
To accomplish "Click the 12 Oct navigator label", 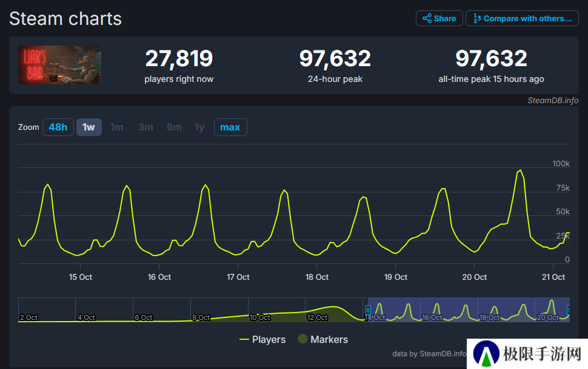I will tap(317, 317).
